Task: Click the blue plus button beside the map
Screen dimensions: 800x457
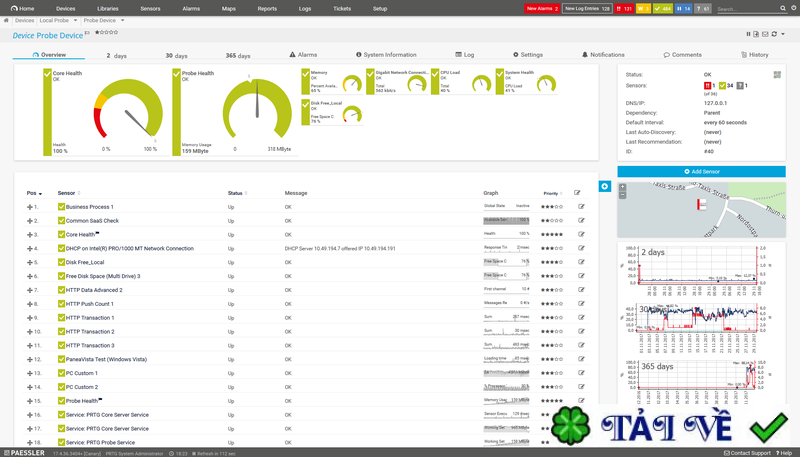Action: click(x=605, y=186)
